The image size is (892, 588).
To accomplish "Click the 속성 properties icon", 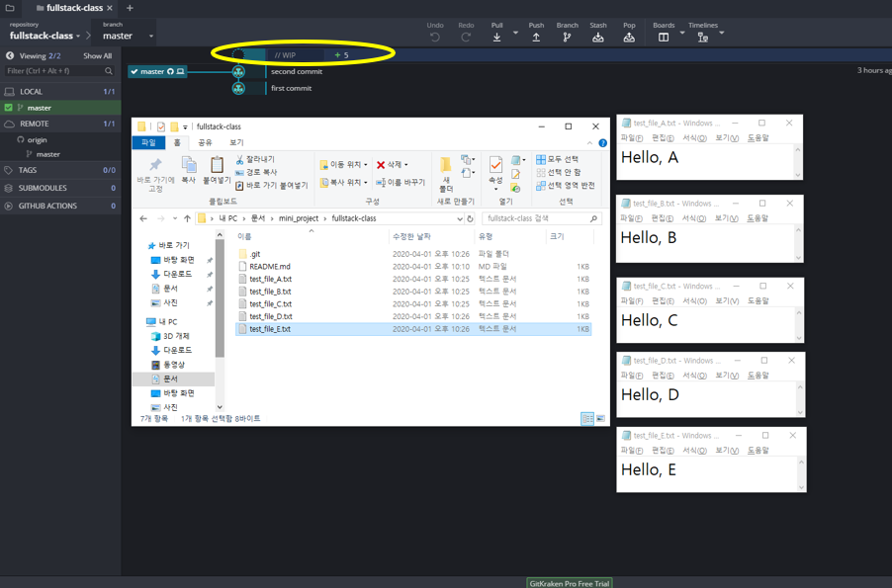I will tap(495, 165).
